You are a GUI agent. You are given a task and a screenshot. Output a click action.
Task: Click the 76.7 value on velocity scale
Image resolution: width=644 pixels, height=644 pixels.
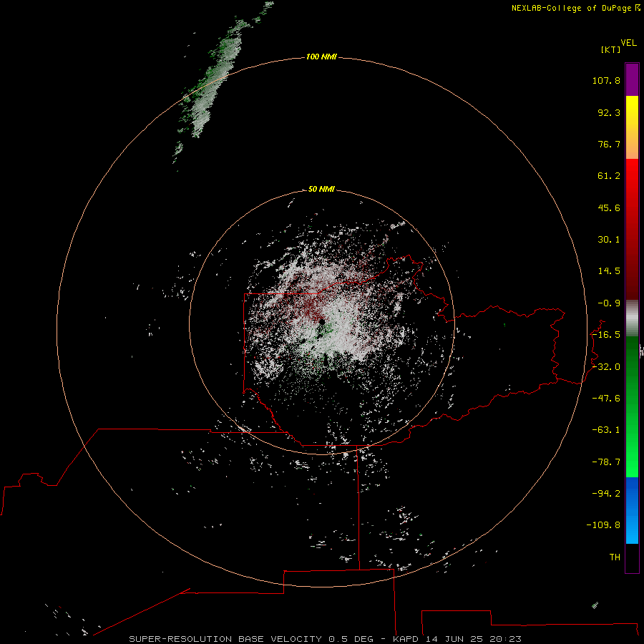[x=609, y=144]
